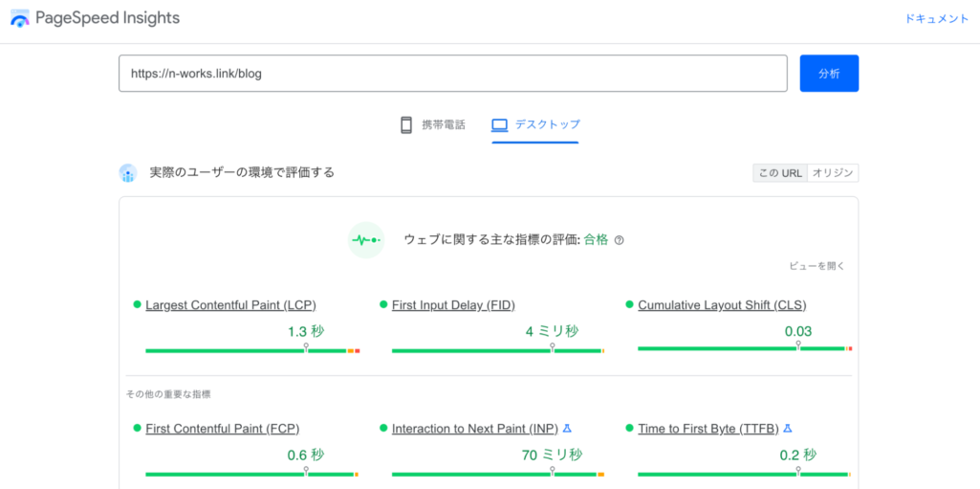Click the green status dot beside INP
Screen dimensions: 980x489
coord(383,429)
